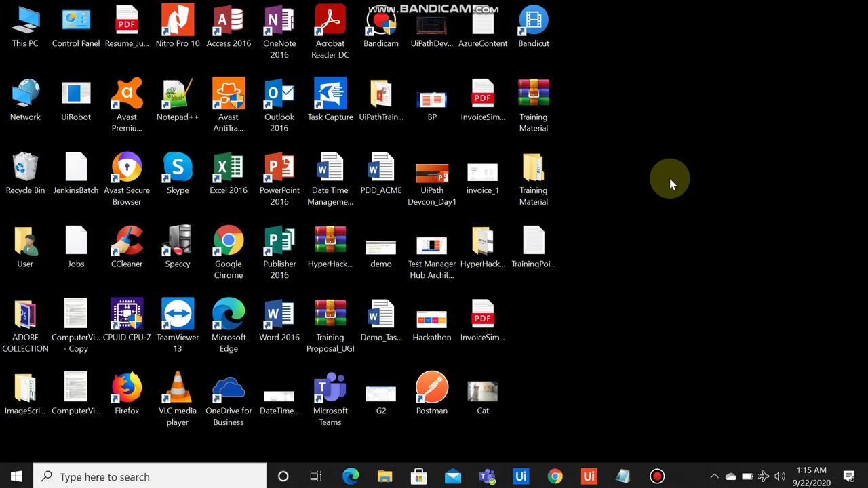Launch Avast Premium shortcut

coord(127,105)
